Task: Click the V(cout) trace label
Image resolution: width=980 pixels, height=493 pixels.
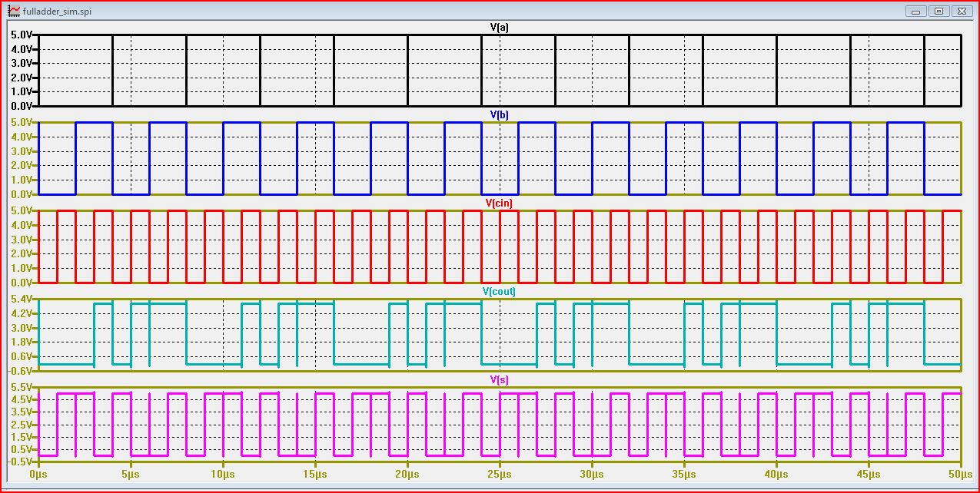Action: coord(500,292)
